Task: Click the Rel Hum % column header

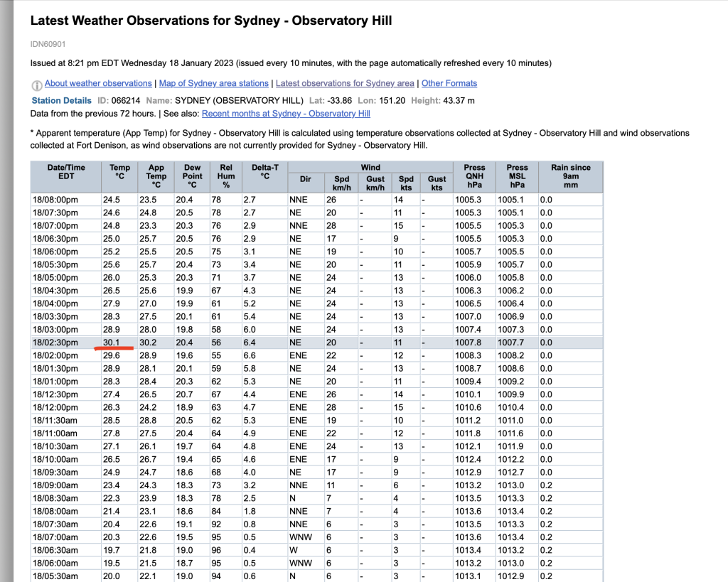Action: pos(226,177)
